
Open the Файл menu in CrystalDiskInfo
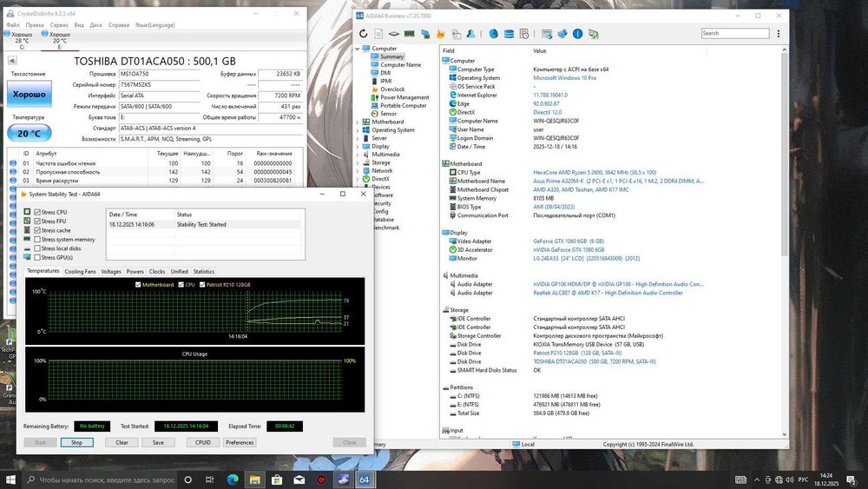pos(13,25)
